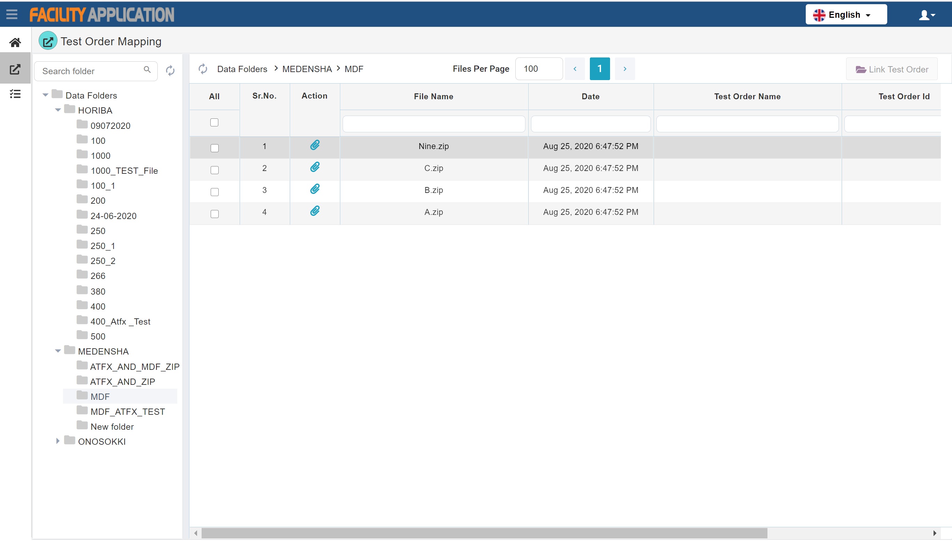Check the Nine.zip row checkbox
Viewport: 952px width, 560px height.
(214, 148)
